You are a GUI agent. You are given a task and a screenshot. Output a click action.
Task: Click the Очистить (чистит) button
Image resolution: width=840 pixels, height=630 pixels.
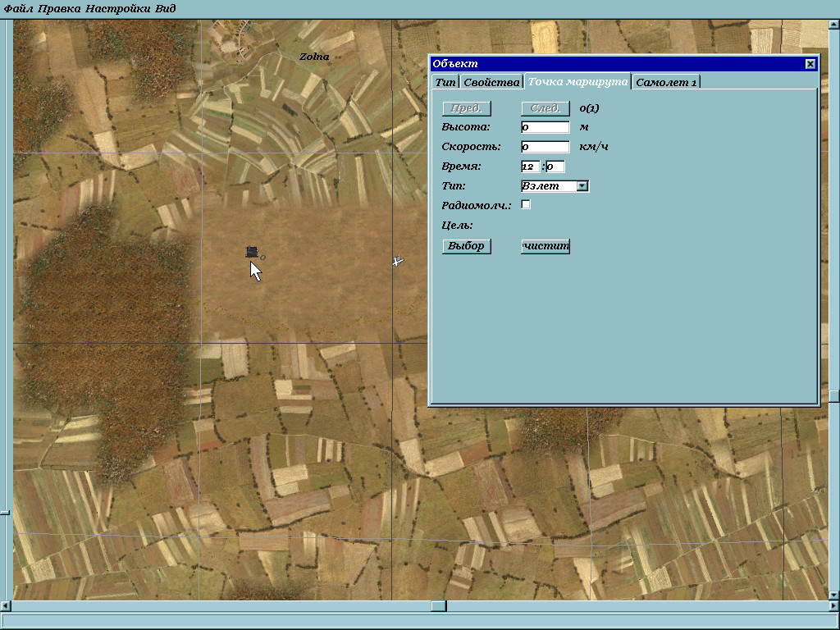pyautogui.click(x=545, y=246)
